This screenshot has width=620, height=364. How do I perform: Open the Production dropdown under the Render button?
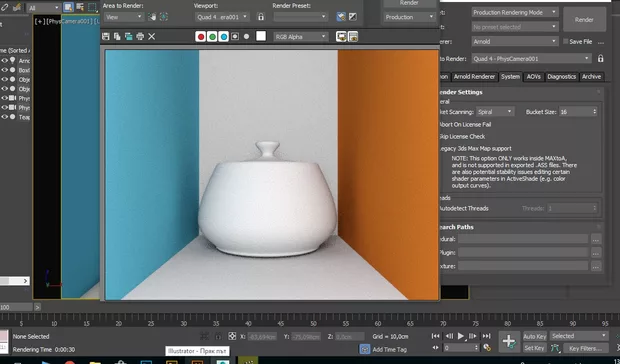(x=410, y=17)
